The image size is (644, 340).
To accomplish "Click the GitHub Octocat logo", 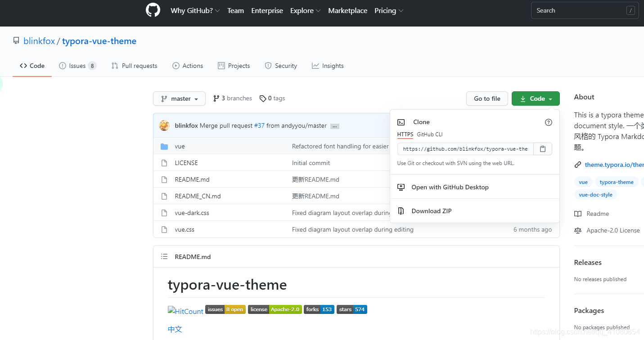I will tap(153, 10).
